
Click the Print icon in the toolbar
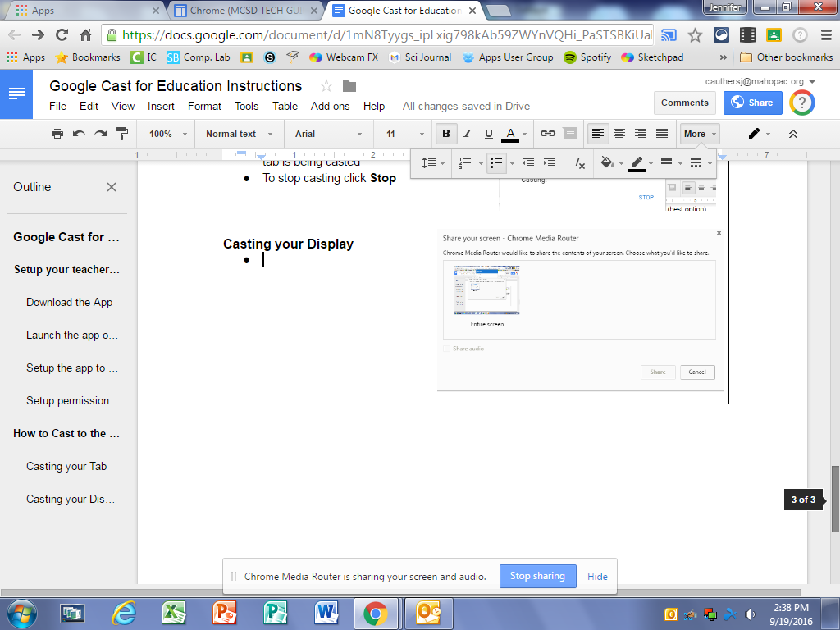click(57, 134)
